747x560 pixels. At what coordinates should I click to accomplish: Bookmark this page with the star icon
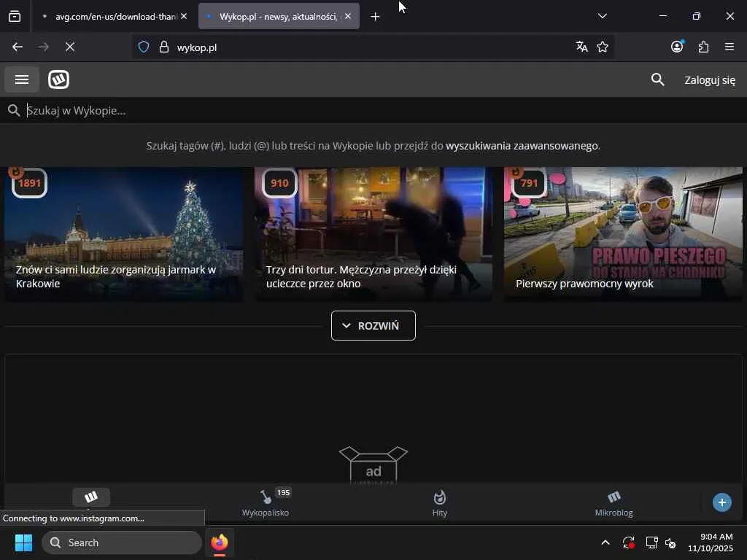[603, 47]
